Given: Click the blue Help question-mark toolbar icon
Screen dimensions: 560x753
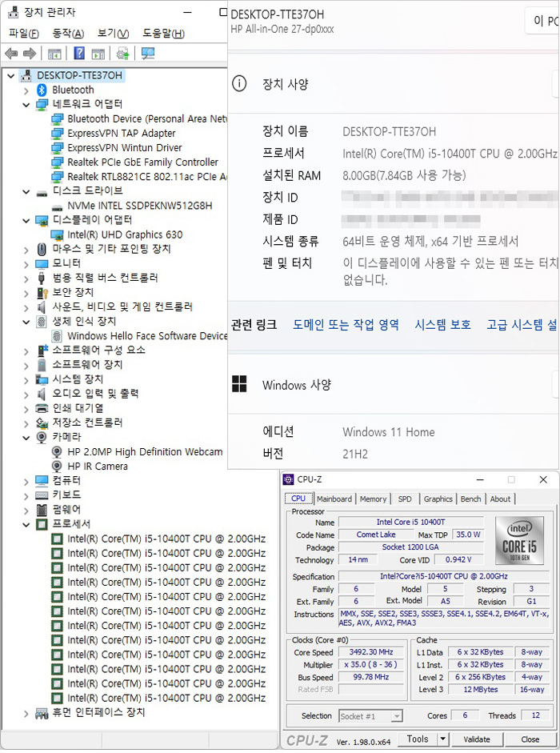Looking at the screenshot, I should click(x=79, y=54).
